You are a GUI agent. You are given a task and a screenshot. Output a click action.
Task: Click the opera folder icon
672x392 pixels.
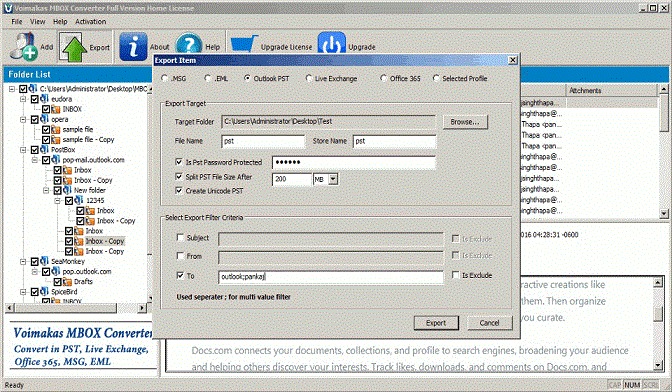pyautogui.click(x=45, y=119)
